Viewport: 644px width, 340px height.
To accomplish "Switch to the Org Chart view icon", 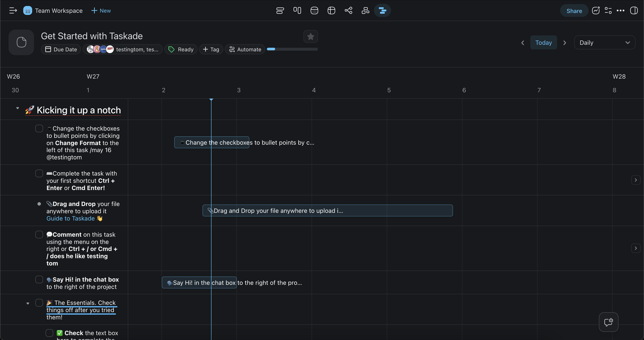I will pos(365,10).
